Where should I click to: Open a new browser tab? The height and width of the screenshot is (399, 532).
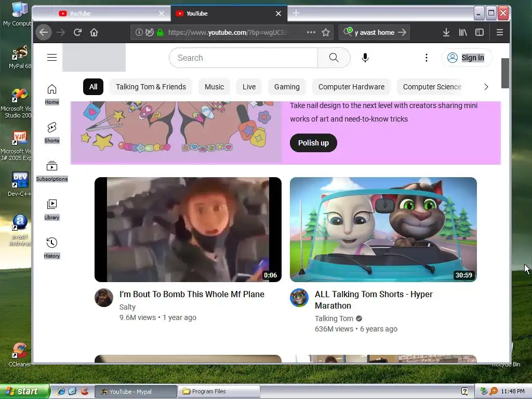(296, 13)
